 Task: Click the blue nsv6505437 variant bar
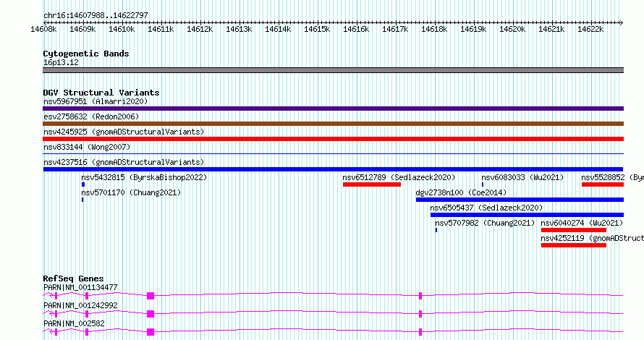coord(527,215)
